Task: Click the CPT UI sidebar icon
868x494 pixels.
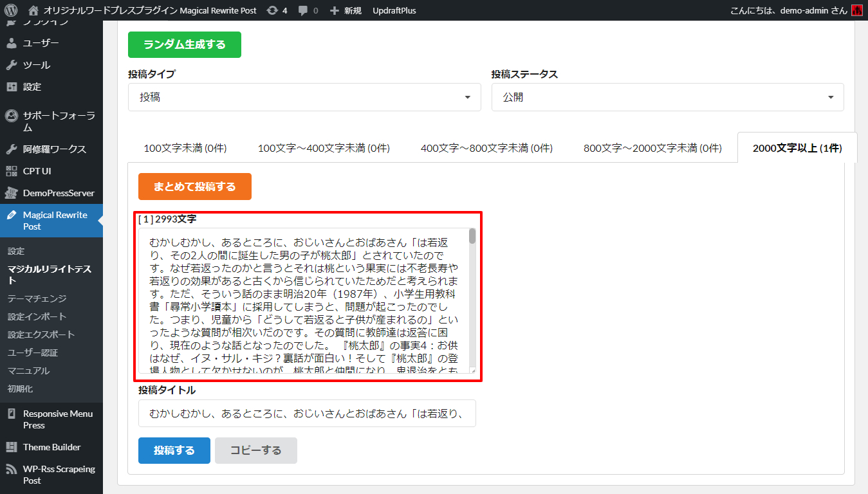Action: [12, 171]
